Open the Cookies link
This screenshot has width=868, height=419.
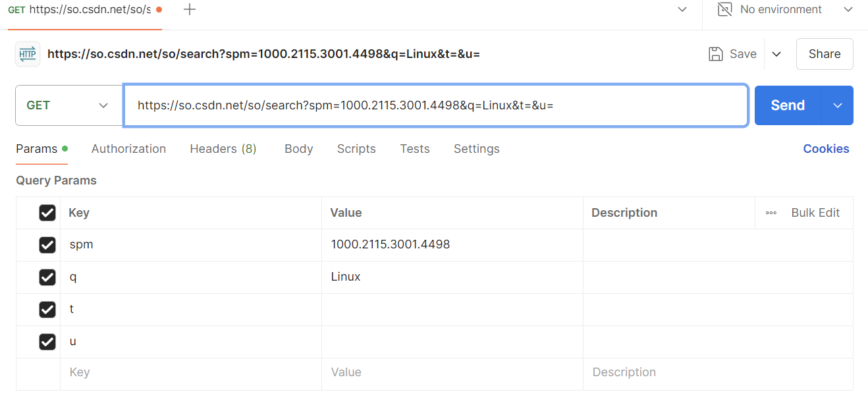pyautogui.click(x=826, y=149)
